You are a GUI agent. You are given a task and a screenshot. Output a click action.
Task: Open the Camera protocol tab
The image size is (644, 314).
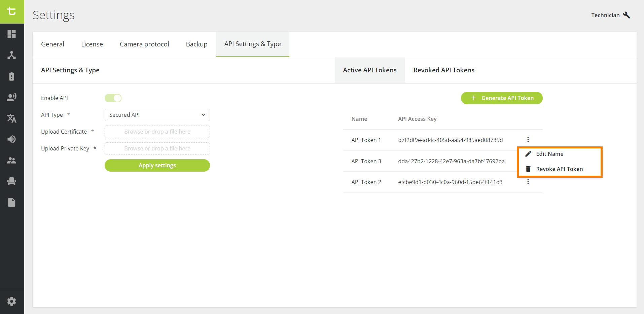coord(144,44)
